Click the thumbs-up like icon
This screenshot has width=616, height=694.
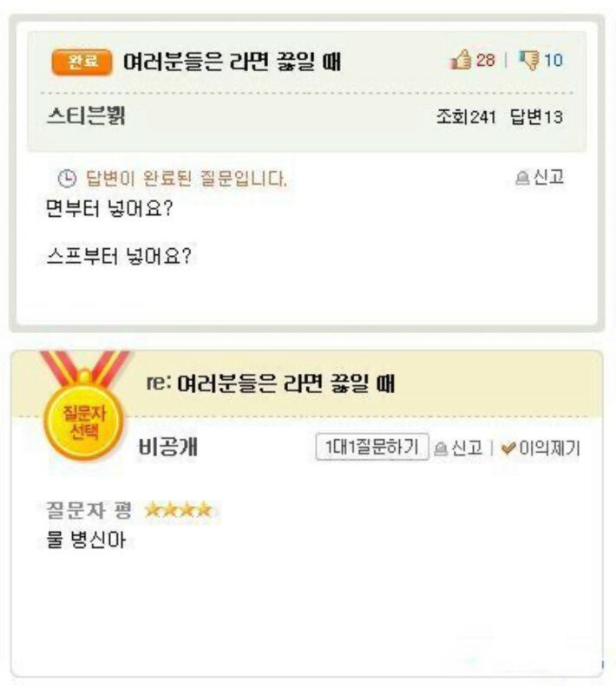pyautogui.click(x=461, y=59)
